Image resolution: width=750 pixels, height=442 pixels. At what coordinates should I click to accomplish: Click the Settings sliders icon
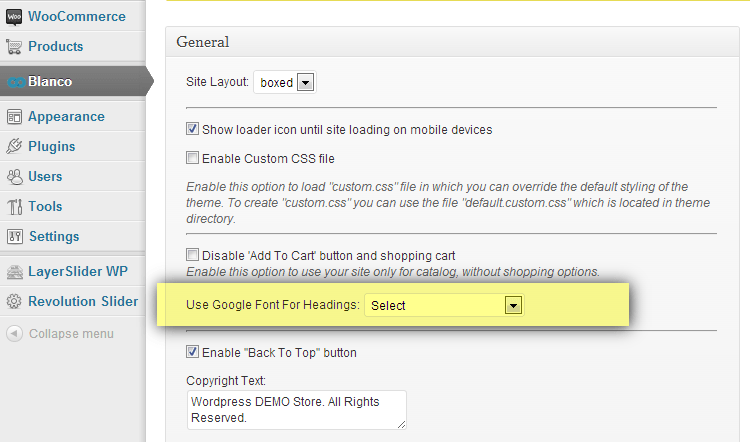(x=14, y=237)
